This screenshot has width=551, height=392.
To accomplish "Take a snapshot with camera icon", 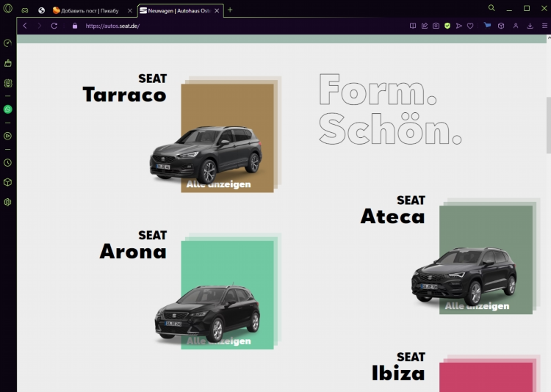I will point(436,26).
